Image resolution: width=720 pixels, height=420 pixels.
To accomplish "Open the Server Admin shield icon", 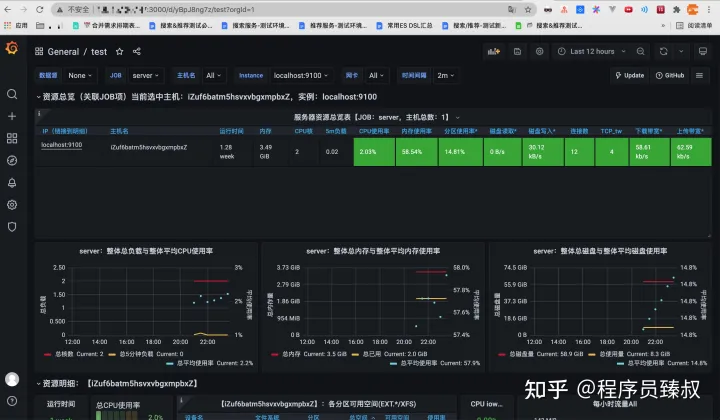I will pos(12,227).
